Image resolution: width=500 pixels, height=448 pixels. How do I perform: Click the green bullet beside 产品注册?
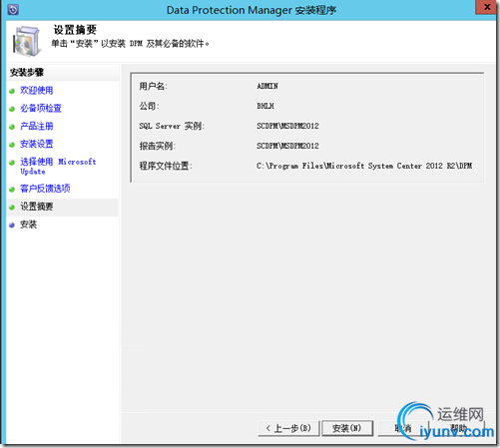pyautogui.click(x=12, y=127)
